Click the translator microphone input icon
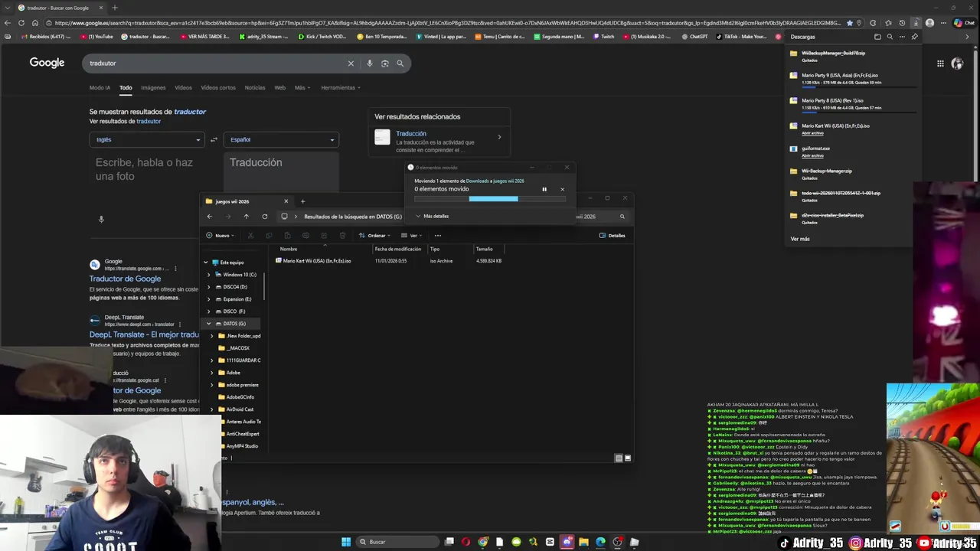 [101, 220]
